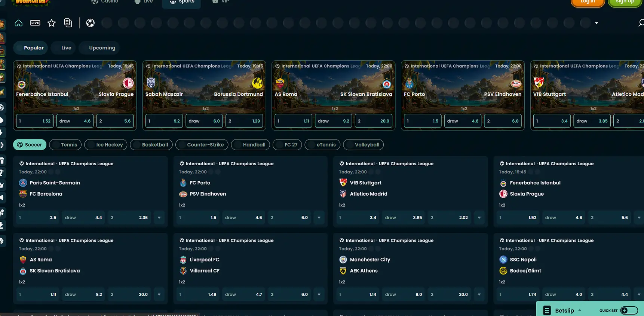Expand more markets for Paris Saint-Germain match
The width and height of the screenshot is (644, 316).
pyautogui.click(x=159, y=218)
